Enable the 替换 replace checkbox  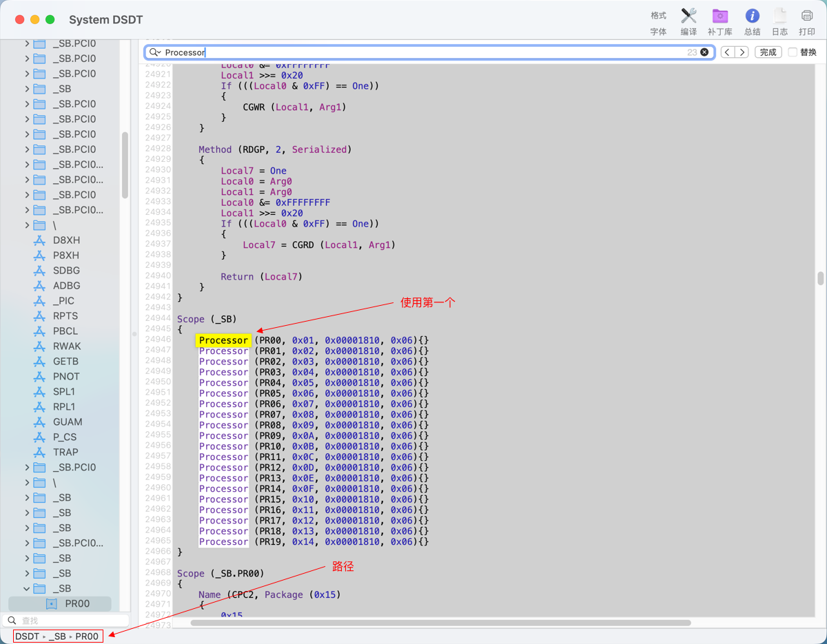(793, 52)
